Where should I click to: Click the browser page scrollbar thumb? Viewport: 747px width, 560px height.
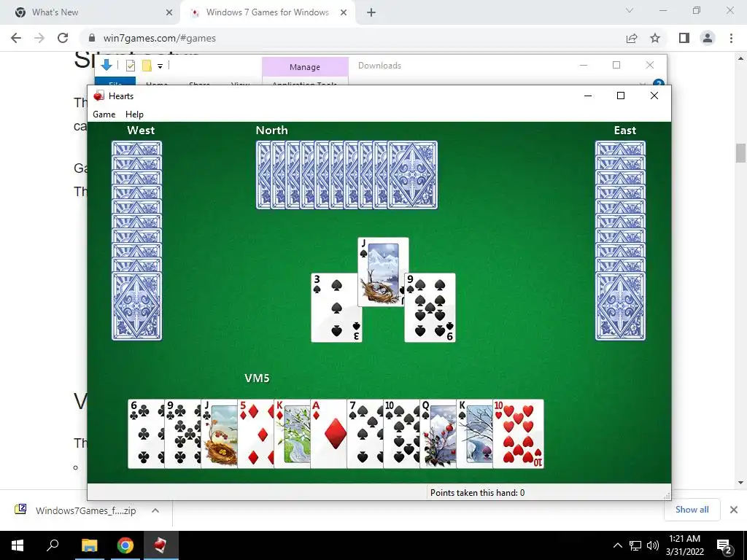point(740,153)
